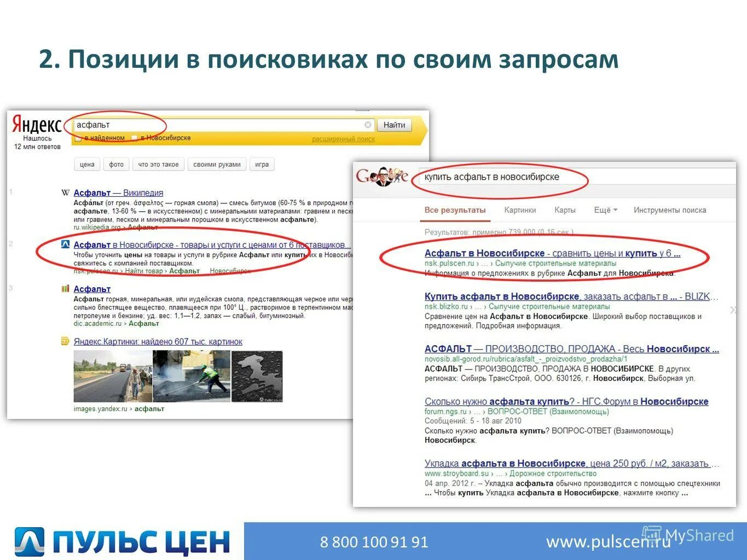Click the 'цена' suggestion chip
Screen dimensions: 747x560
click(87, 165)
